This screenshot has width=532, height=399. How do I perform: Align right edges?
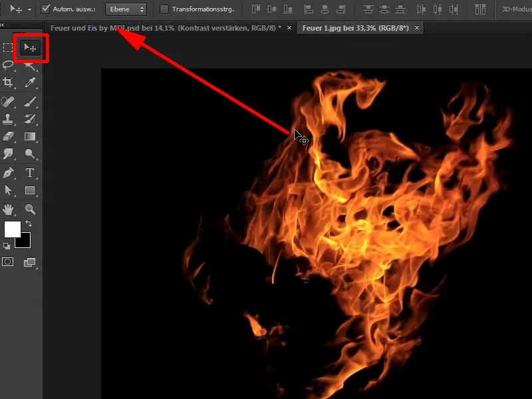pos(340,9)
